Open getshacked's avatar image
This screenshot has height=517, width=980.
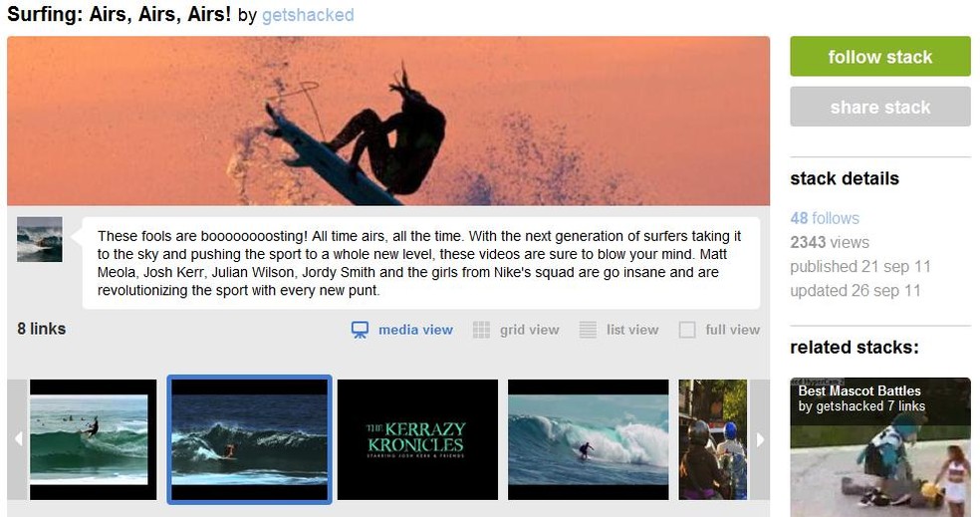click(40, 239)
